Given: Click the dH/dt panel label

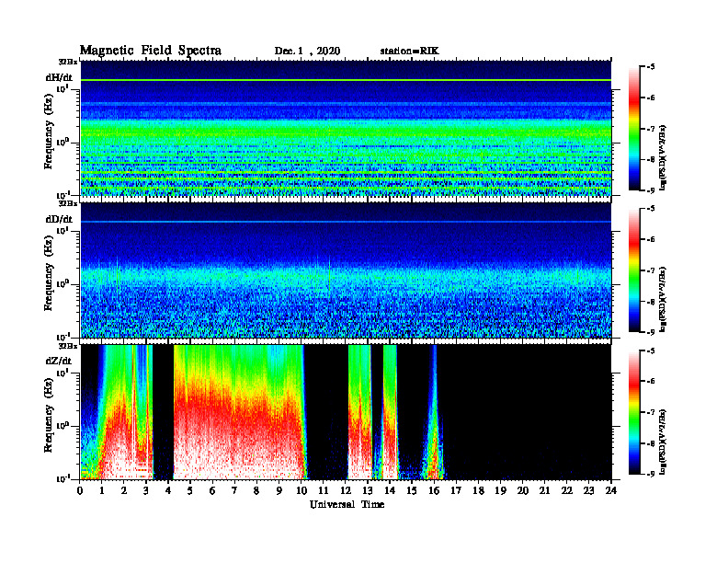Looking at the screenshot, I should coord(59,78).
